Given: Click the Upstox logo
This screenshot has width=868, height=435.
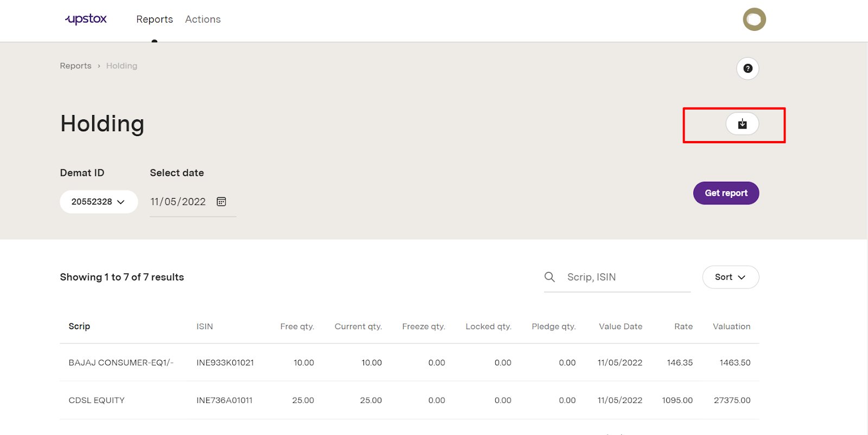Looking at the screenshot, I should point(86,20).
